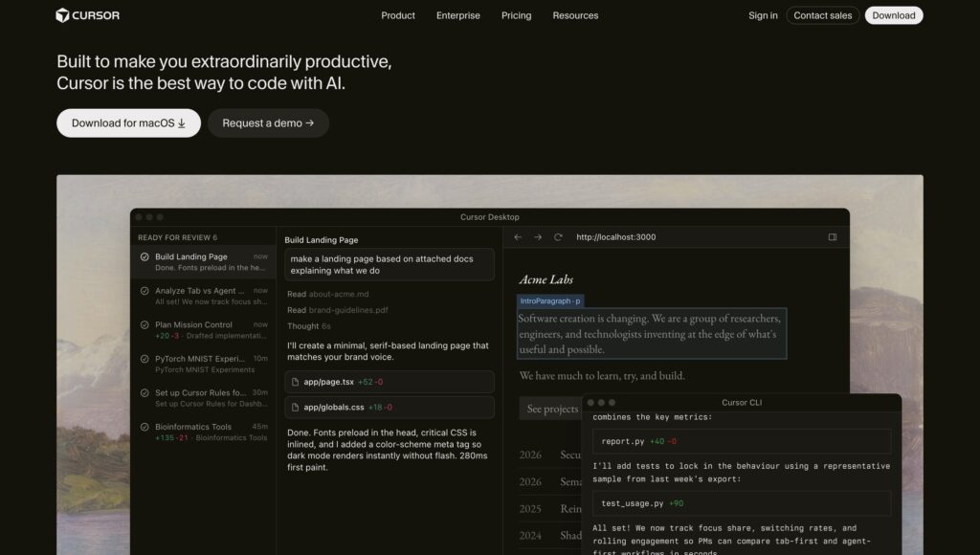Click the IntroParagraph · p element tag

550,301
